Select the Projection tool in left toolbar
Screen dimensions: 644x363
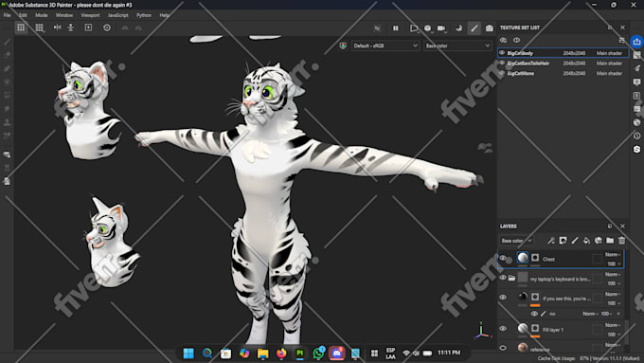(x=7, y=68)
